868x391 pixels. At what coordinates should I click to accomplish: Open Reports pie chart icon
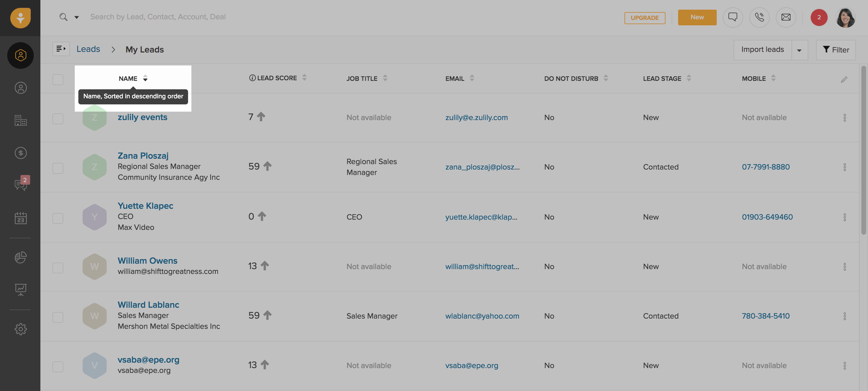[x=20, y=257]
